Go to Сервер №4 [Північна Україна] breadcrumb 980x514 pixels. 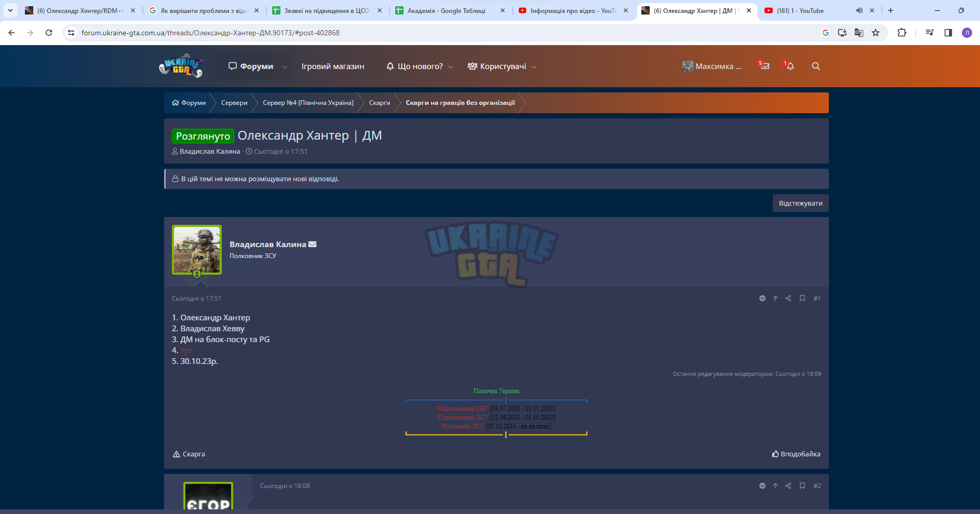click(x=308, y=103)
